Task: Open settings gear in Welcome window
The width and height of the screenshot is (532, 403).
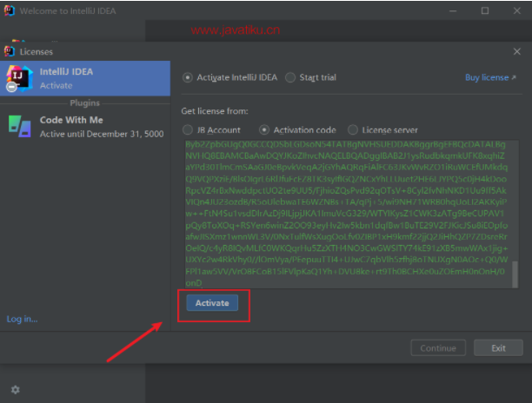Action: (16, 390)
